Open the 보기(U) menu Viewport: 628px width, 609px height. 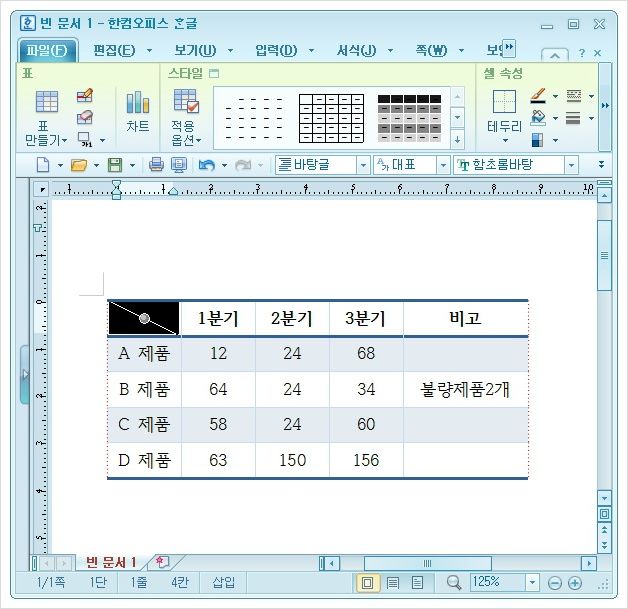[195, 50]
